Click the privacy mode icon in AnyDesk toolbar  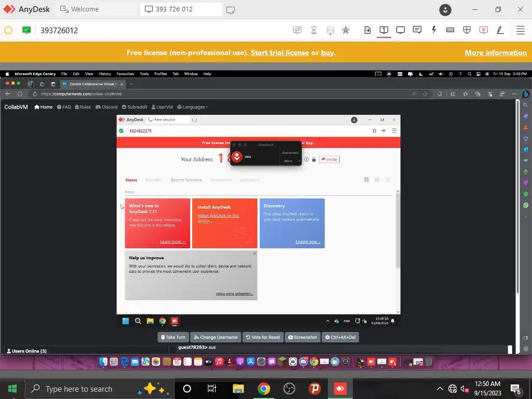point(297,30)
